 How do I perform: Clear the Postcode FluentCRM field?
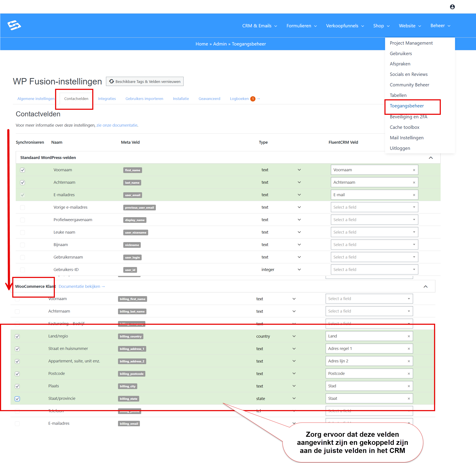409,374
